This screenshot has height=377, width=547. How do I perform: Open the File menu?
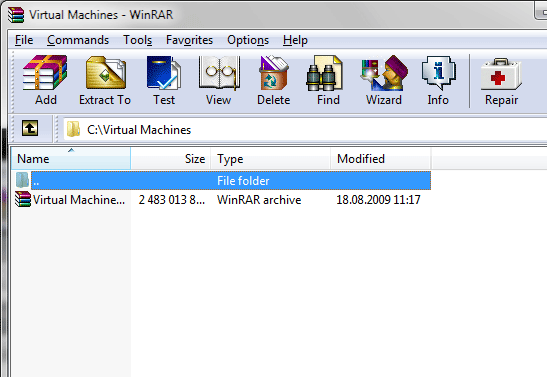pyautogui.click(x=24, y=40)
